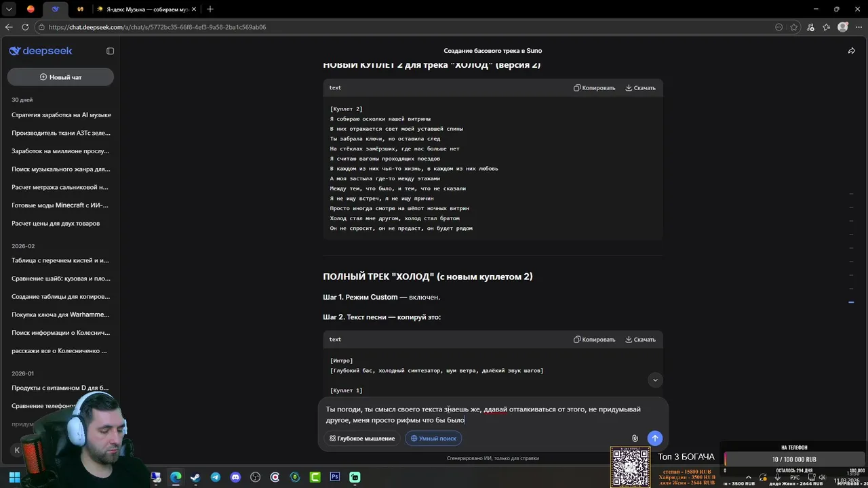Open chat Стратегия заработка на AI музыке
This screenshot has width=868, height=488.
pyautogui.click(x=61, y=115)
